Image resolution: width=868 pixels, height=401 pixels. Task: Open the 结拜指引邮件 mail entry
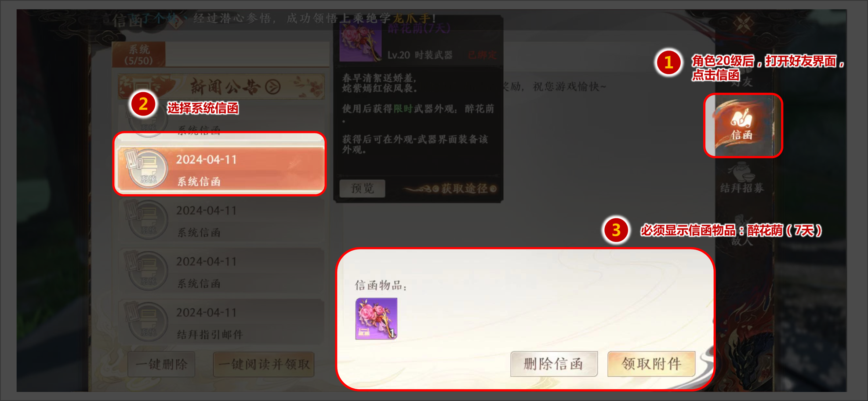pos(221,322)
